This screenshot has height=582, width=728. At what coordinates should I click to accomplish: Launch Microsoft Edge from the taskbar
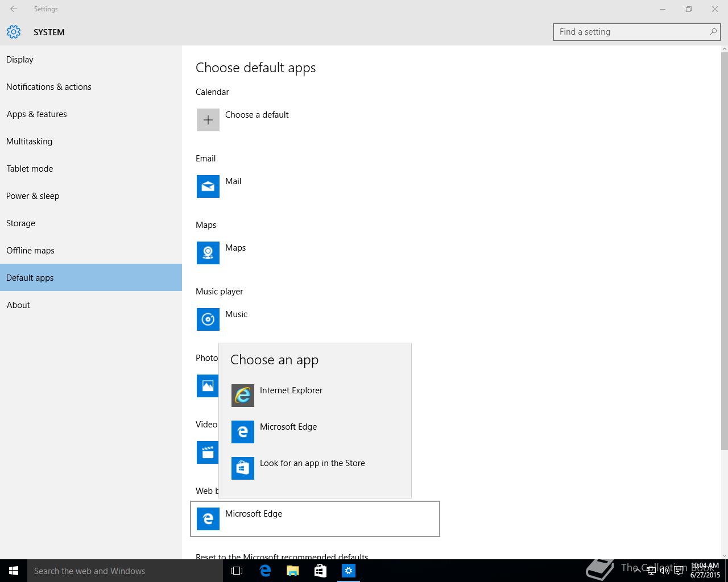coord(264,571)
